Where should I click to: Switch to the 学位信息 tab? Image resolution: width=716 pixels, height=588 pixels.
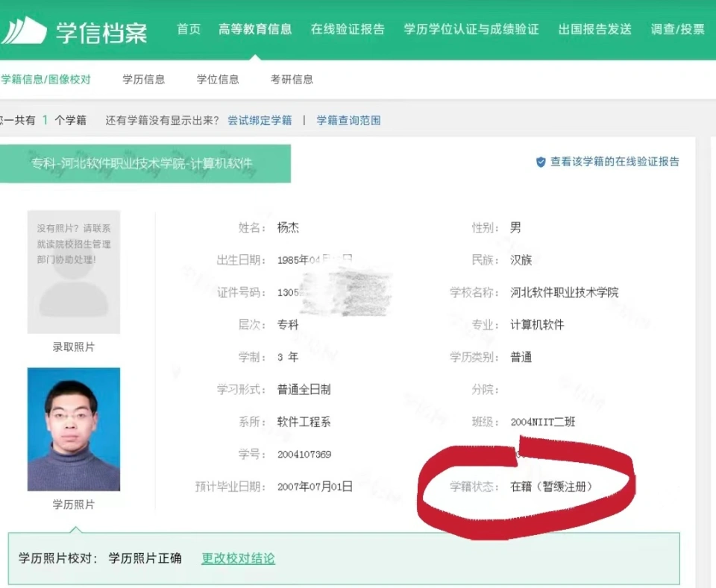pyautogui.click(x=218, y=80)
